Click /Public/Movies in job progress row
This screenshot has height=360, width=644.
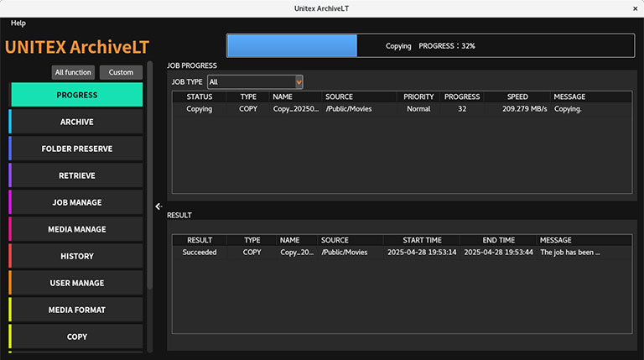(349, 109)
